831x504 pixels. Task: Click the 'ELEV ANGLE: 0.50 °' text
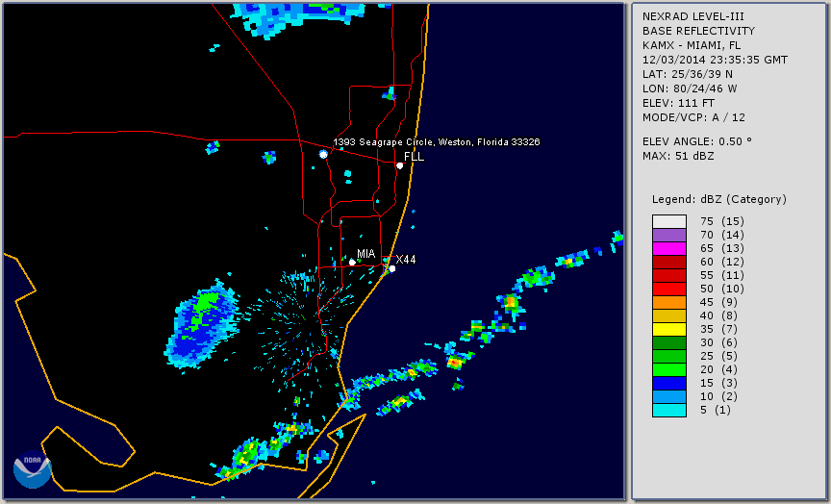click(697, 141)
